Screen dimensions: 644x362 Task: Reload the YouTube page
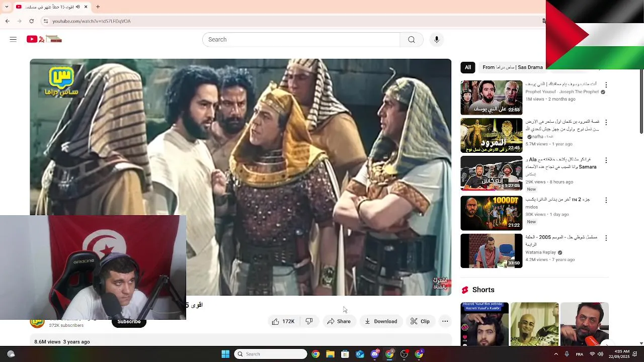(x=31, y=21)
